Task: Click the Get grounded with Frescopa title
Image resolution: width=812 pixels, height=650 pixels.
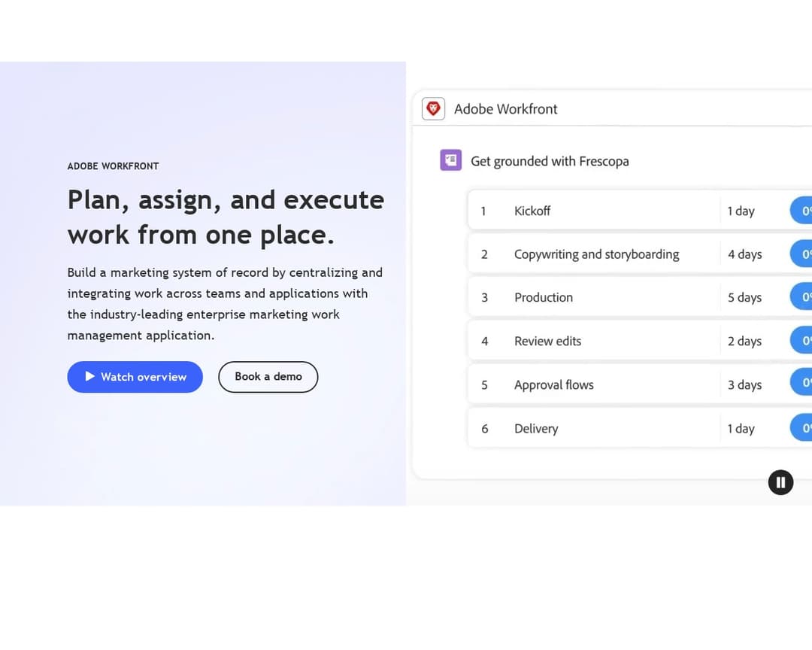Action: [550, 161]
